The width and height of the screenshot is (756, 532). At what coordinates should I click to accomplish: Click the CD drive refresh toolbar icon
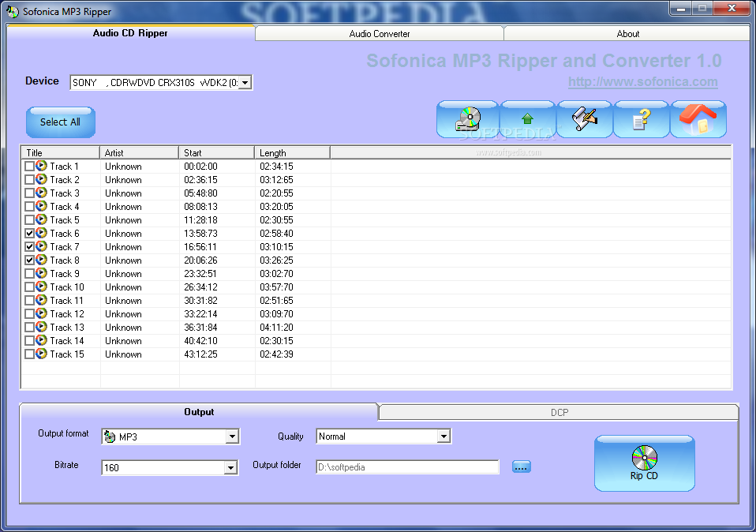(468, 119)
